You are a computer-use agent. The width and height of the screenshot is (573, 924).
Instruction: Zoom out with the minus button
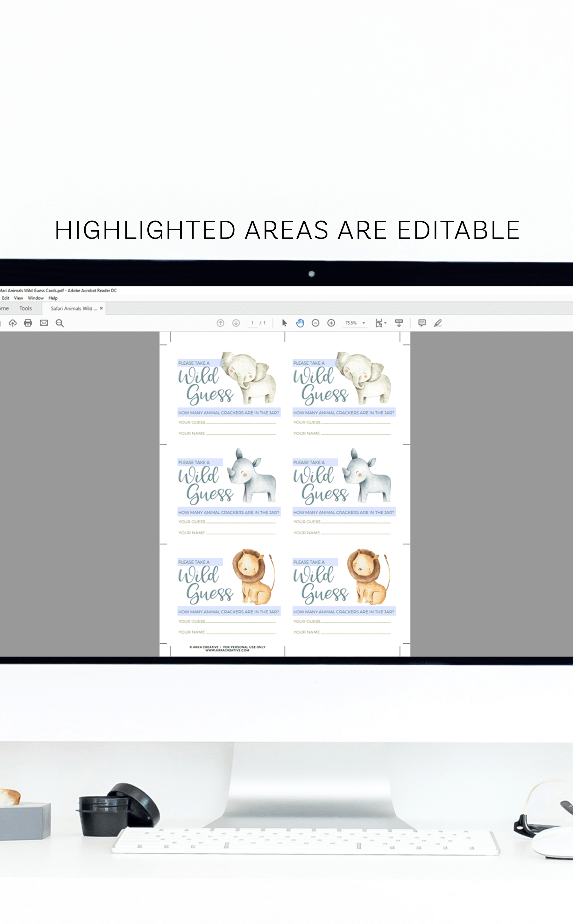click(315, 323)
